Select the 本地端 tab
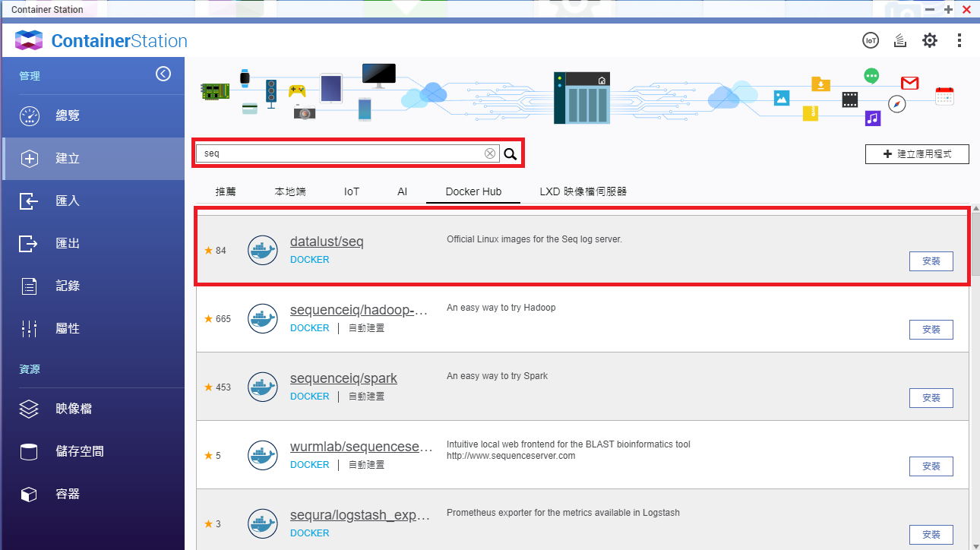The height and width of the screenshot is (550, 980). tap(290, 191)
